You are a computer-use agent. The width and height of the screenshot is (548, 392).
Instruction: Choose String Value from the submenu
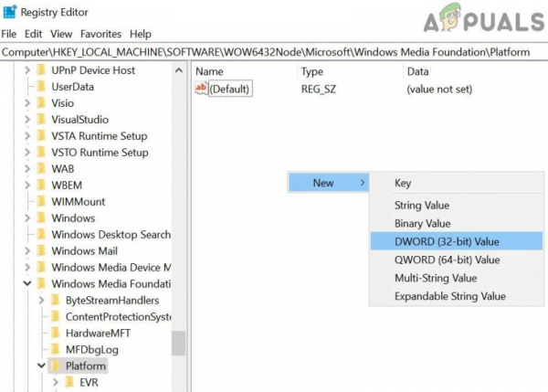coord(457,206)
